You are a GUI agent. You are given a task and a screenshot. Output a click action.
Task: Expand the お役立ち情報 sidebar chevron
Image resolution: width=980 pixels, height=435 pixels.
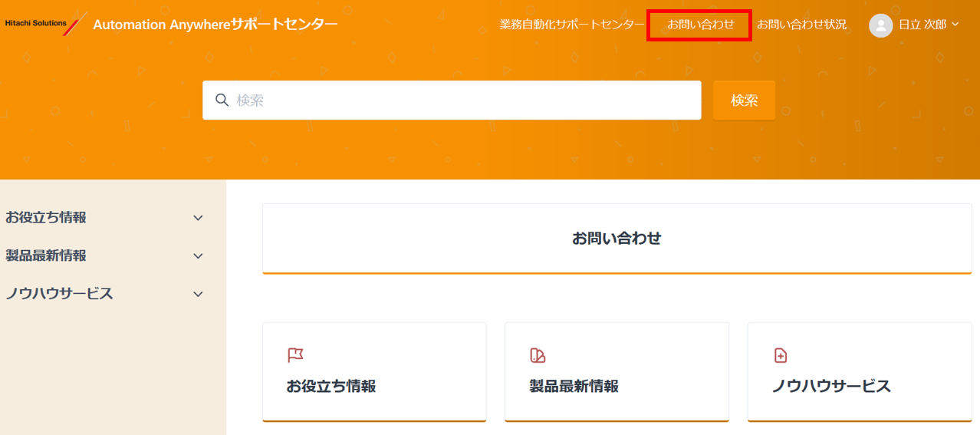198,218
